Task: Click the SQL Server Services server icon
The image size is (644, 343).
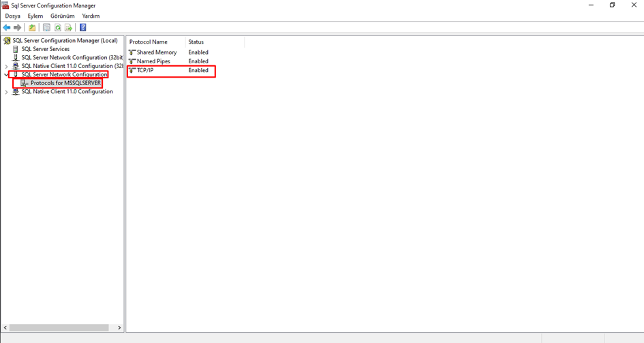Action: tap(16, 49)
